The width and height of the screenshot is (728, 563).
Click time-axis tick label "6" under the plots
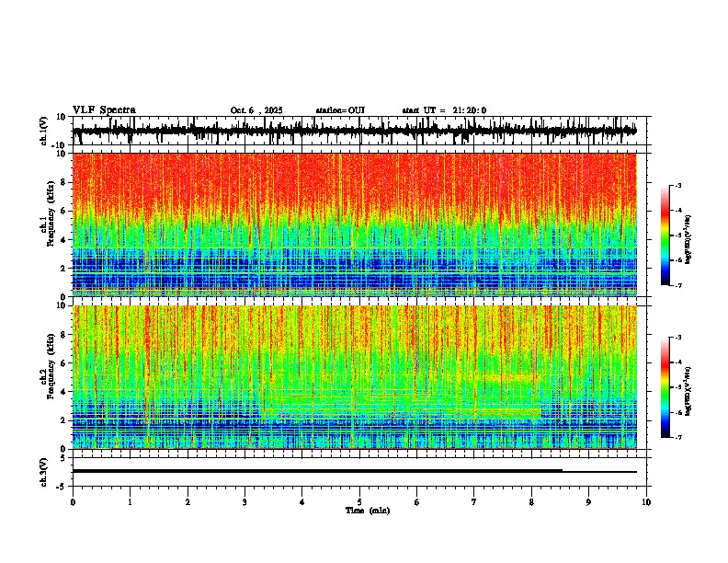416,502
